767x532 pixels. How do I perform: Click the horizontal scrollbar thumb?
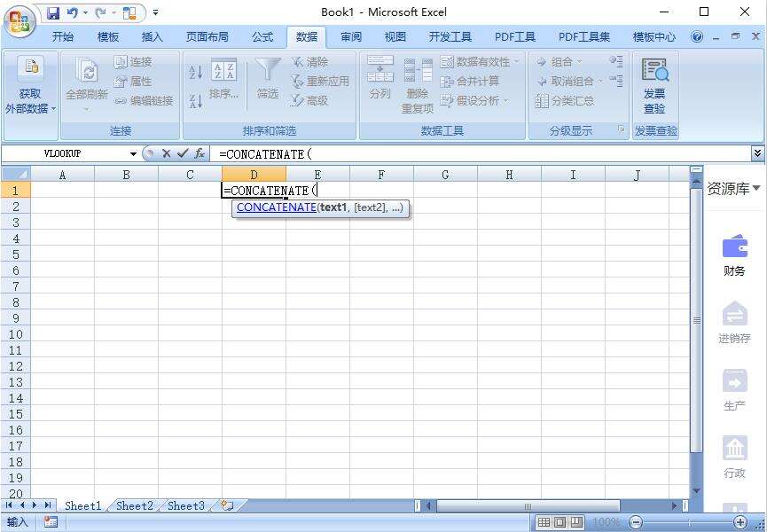(x=528, y=505)
